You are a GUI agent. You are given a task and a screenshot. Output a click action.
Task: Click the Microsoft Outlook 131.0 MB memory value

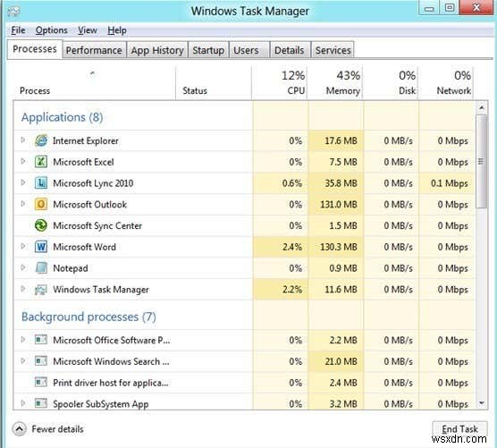pos(339,204)
